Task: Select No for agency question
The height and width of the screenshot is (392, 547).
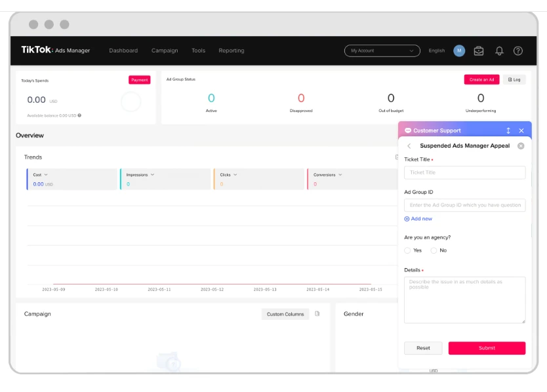Action: point(434,250)
